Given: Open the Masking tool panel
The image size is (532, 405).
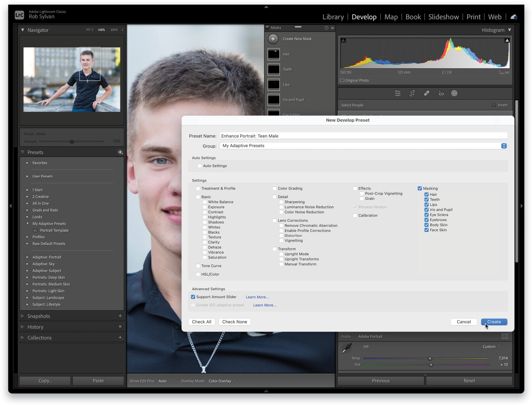Looking at the screenshot, I should point(455,93).
